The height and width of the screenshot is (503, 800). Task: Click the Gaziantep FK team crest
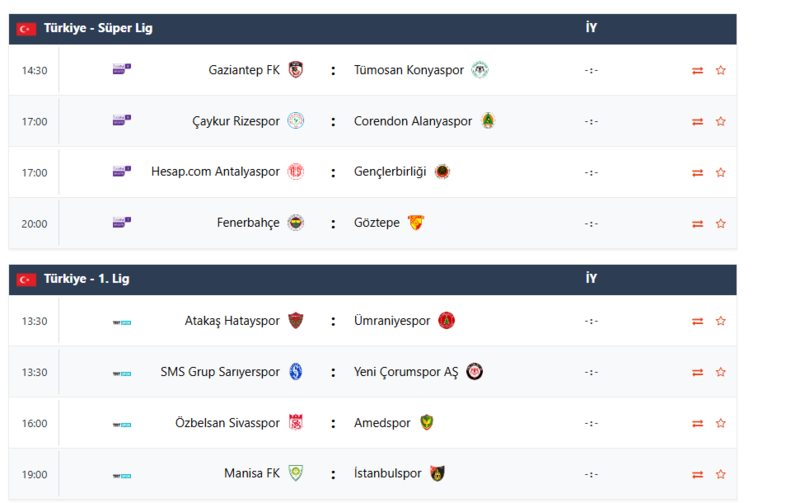(295, 70)
